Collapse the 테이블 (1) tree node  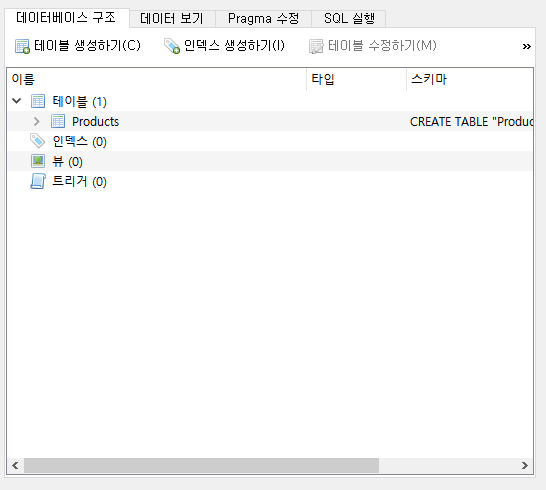[17, 101]
